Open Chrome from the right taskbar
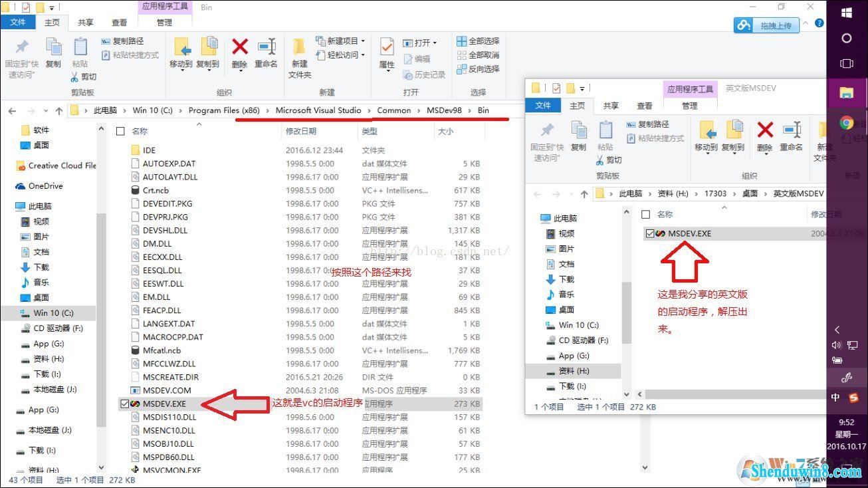The height and width of the screenshot is (488, 868). tap(846, 122)
